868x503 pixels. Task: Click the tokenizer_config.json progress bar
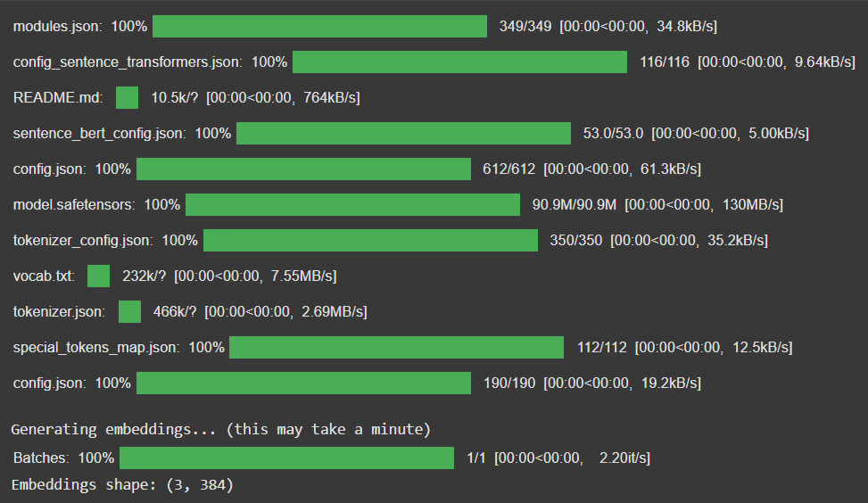pos(370,241)
